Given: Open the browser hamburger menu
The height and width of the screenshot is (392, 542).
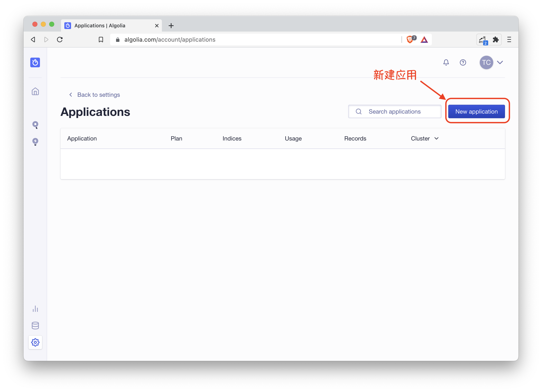Looking at the screenshot, I should coord(509,40).
